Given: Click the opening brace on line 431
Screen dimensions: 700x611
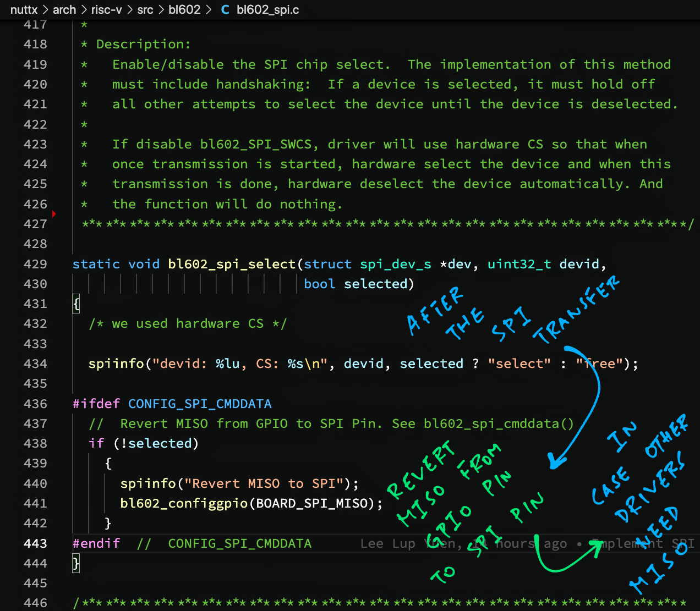Looking at the screenshot, I should pyautogui.click(x=76, y=304).
